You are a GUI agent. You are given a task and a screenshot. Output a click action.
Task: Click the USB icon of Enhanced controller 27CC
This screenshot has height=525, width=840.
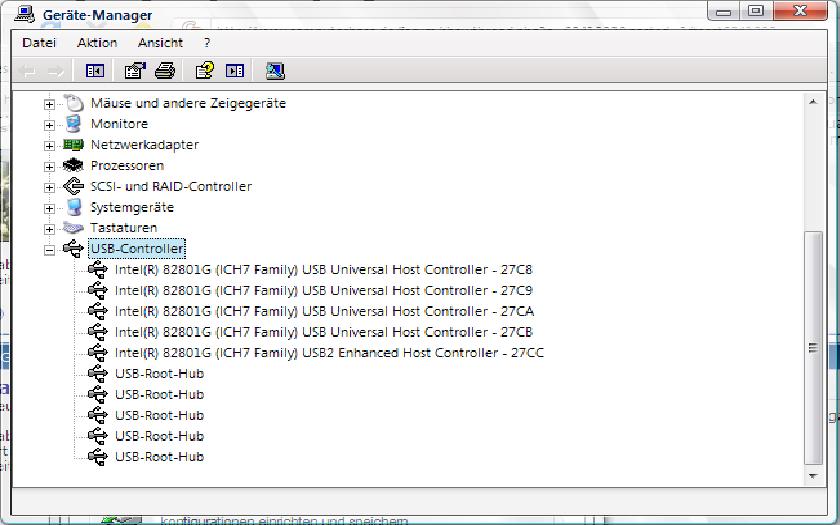98,352
